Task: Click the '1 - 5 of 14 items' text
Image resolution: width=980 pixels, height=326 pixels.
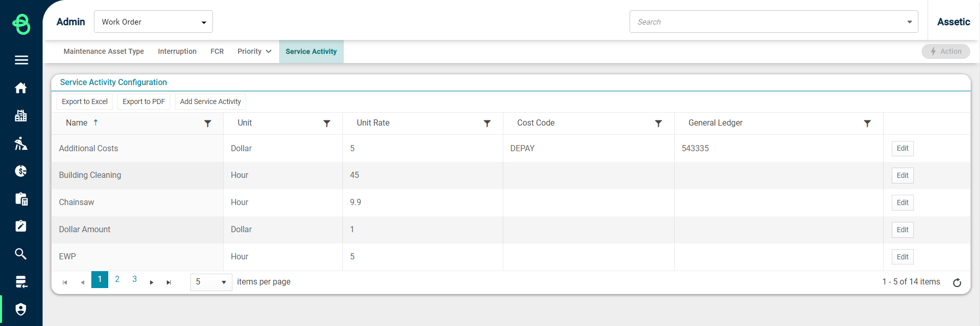Action: click(x=911, y=282)
